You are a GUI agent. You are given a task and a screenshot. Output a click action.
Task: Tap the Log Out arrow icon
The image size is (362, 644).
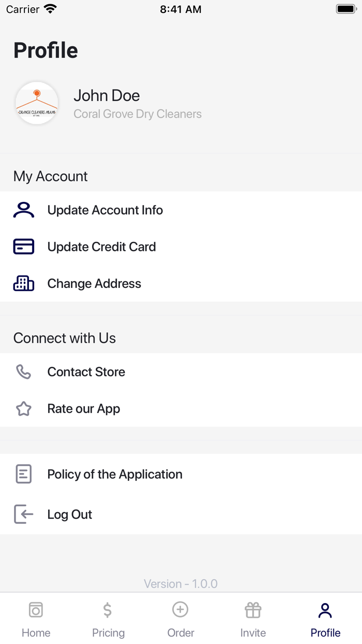click(24, 515)
